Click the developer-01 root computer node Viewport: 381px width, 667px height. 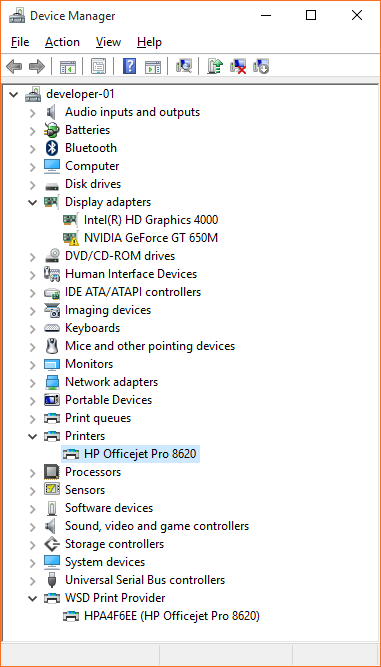(x=80, y=94)
